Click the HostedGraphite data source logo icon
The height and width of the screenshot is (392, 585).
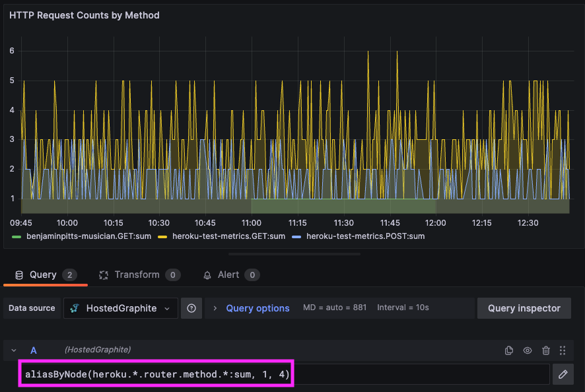pyautogui.click(x=75, y=308)
